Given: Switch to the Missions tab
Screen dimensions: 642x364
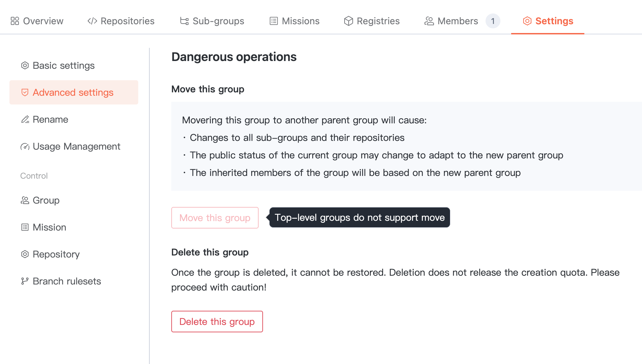Looking at the screenshot, I should [300, 21].
